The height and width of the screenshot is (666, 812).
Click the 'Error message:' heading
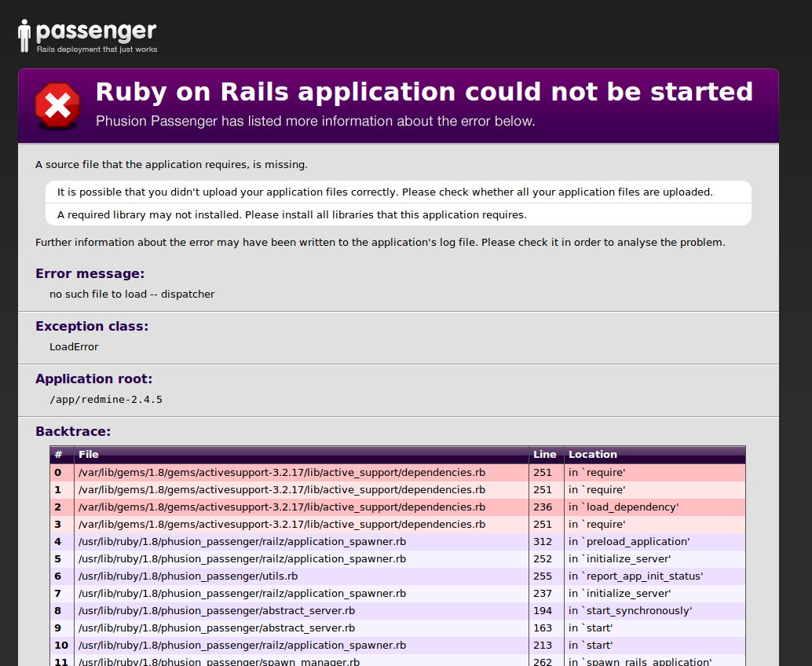[x=90, y=273]
